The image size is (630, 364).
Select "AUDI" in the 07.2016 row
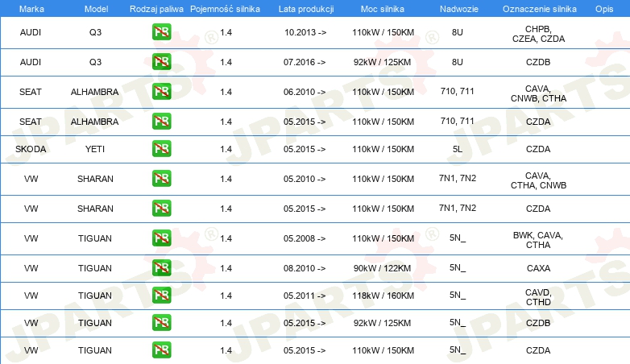click(31, 62)
